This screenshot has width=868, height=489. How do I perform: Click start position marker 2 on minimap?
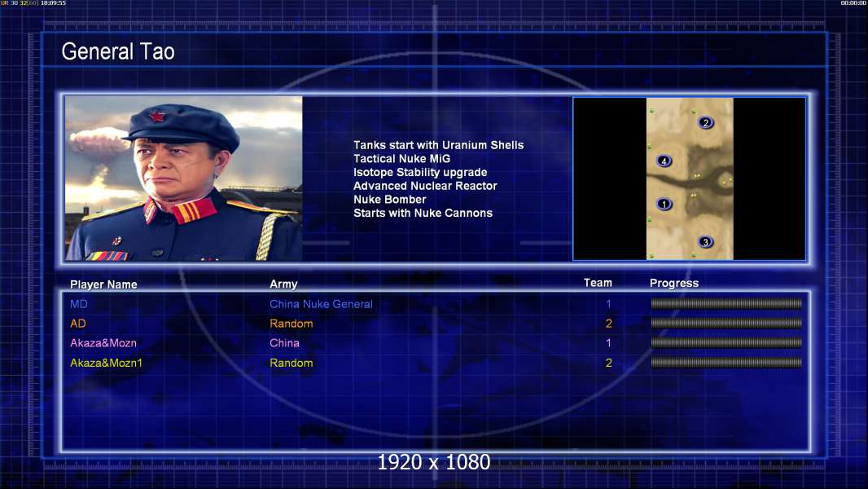[x=705, y=122]
